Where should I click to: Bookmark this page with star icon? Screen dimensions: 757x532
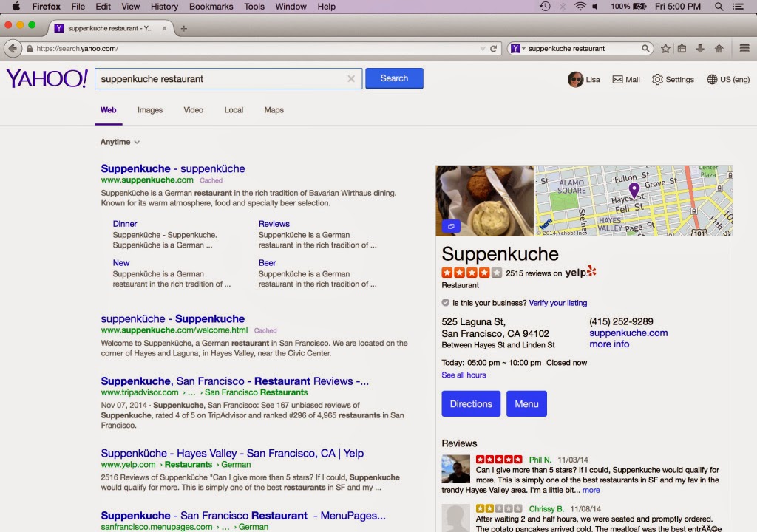coord(665,48)
